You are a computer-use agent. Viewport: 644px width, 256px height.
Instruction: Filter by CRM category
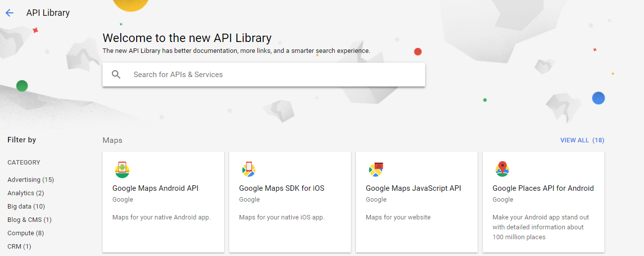click(x=19, y=247)
